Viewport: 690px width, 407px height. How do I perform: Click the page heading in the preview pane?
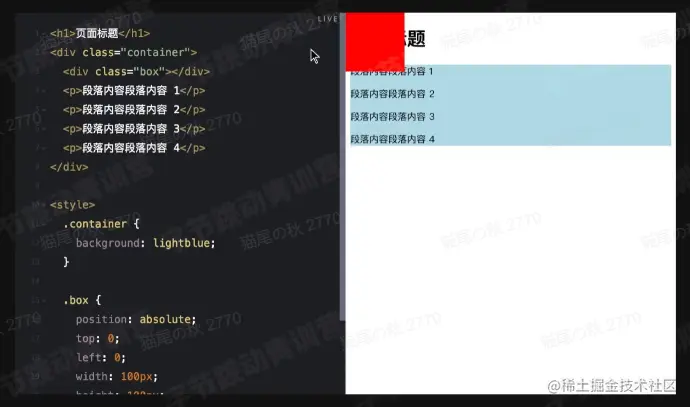pos(415,39)
